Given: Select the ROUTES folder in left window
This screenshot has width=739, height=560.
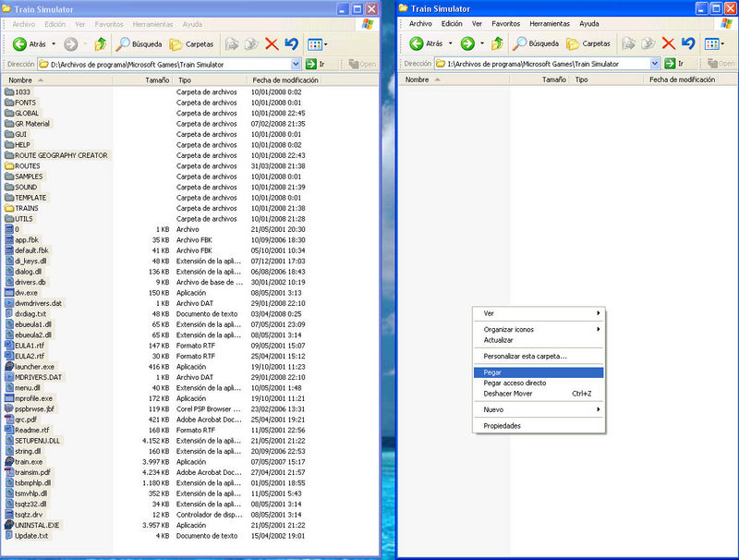Looking at the screenshot, I should click(26, 166).
